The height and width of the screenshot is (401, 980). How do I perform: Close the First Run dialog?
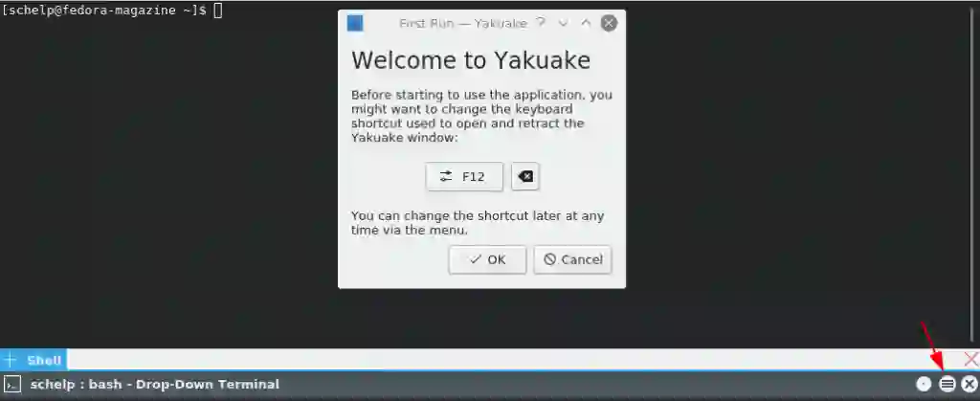[x=609, y=23]
